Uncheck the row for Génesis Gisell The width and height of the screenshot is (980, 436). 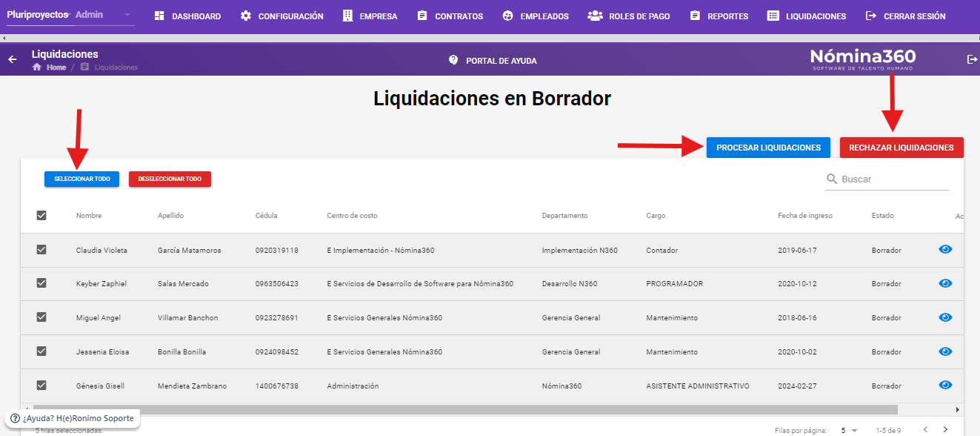[x=41, y=385]
